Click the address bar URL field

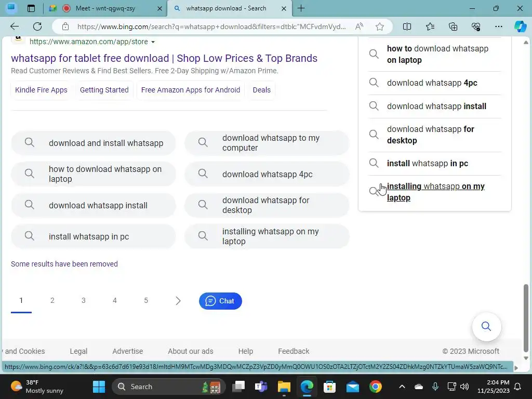(x=211, y=26)
